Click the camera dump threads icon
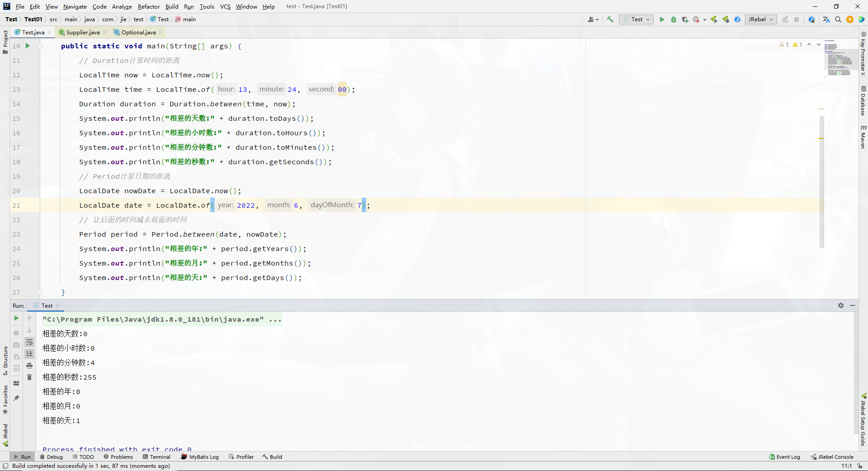 [x=16, y=345]
